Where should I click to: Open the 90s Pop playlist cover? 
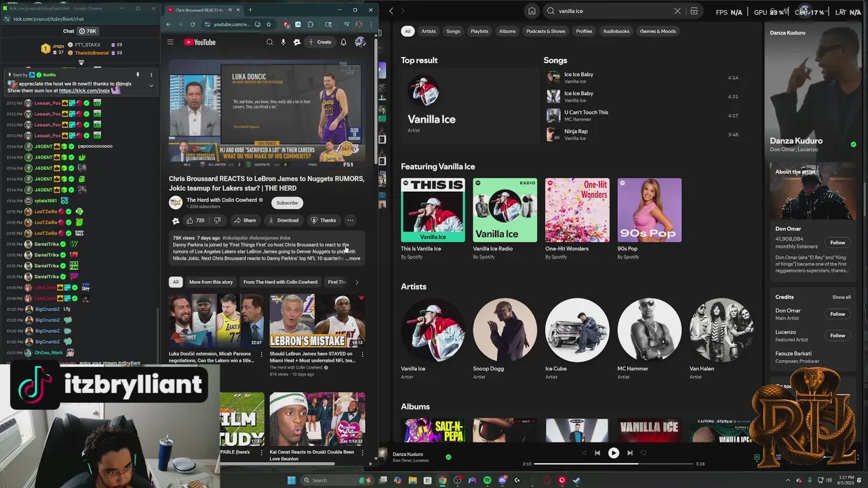tap(650, 210)
